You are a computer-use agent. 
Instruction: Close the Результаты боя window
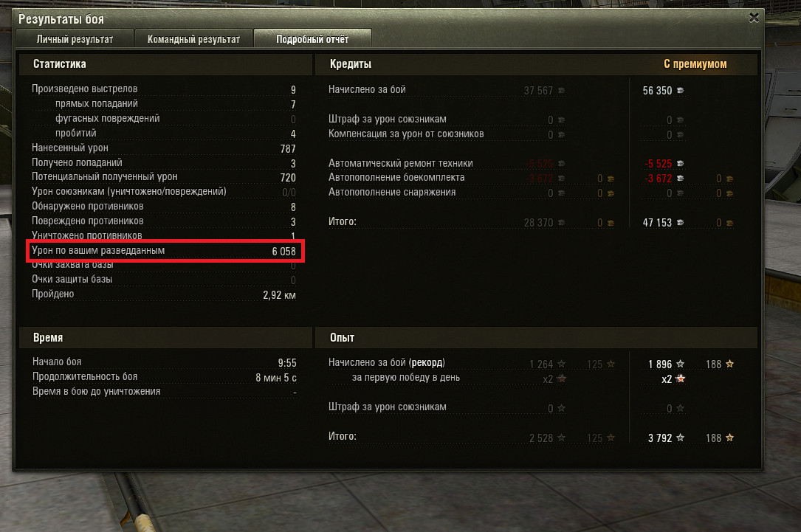754,18
